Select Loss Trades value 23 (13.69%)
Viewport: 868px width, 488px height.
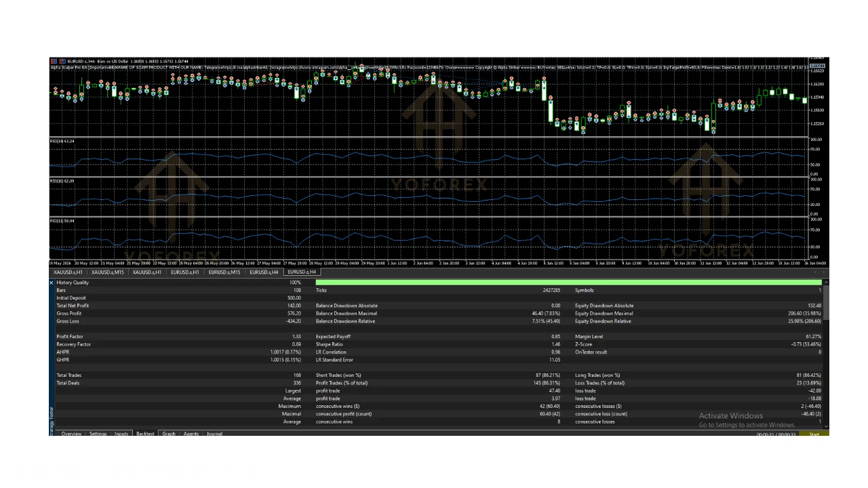coord(808,383)
